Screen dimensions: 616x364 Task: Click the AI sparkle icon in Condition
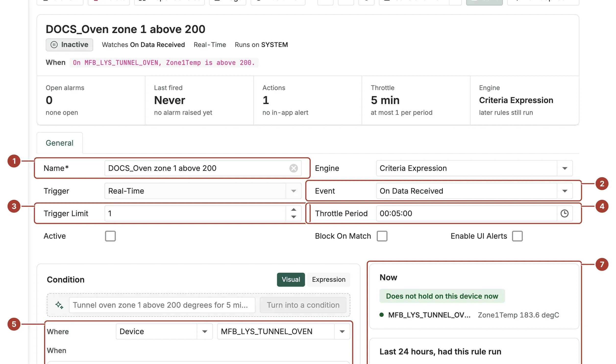pos(59,305)
